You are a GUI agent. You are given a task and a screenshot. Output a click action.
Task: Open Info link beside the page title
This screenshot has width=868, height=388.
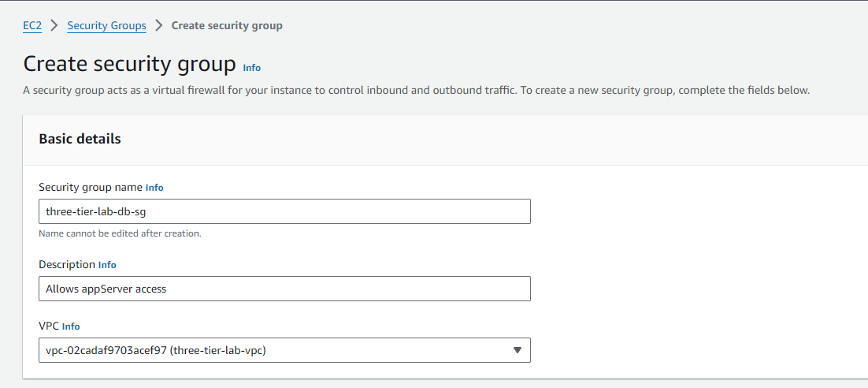coord(251,68)
